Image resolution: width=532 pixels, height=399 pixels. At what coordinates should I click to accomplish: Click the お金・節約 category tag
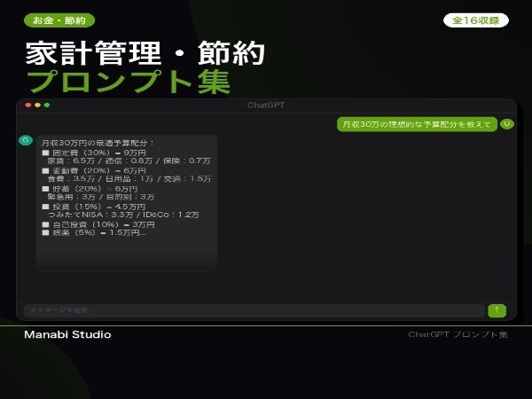(x=59, y=20)
